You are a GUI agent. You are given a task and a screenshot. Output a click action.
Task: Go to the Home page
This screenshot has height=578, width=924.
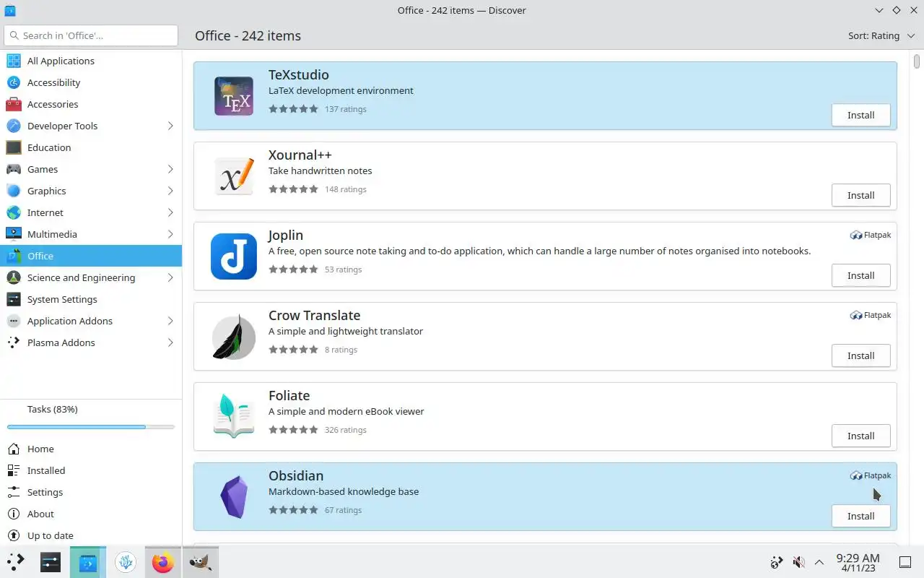click(x=91, y=449)
